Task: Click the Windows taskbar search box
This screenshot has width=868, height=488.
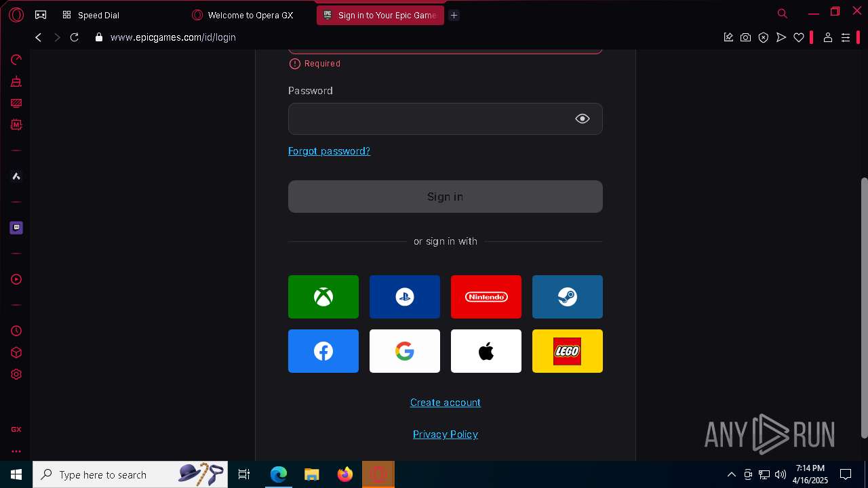Action: click(x=130, y=474)
